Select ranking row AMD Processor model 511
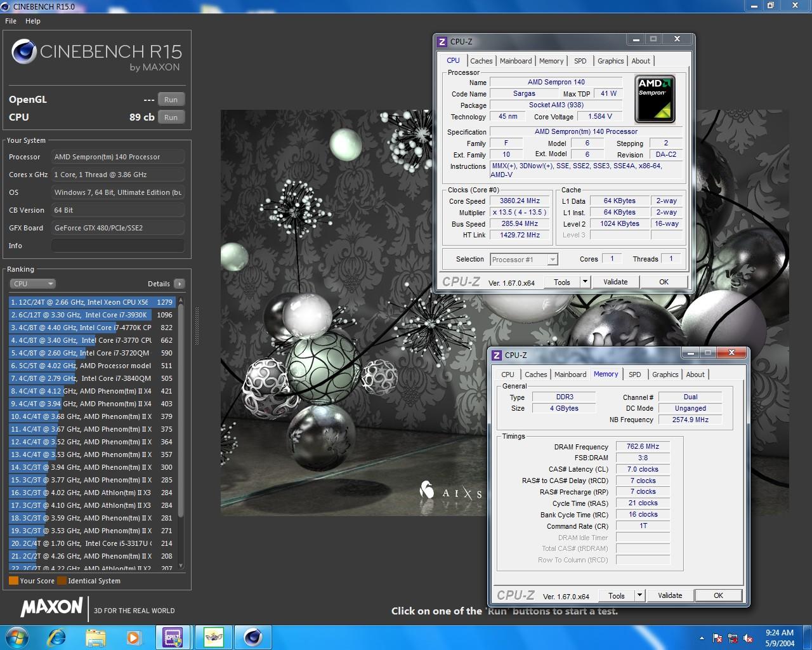This screenshot has height=650, width=812. 91,366
